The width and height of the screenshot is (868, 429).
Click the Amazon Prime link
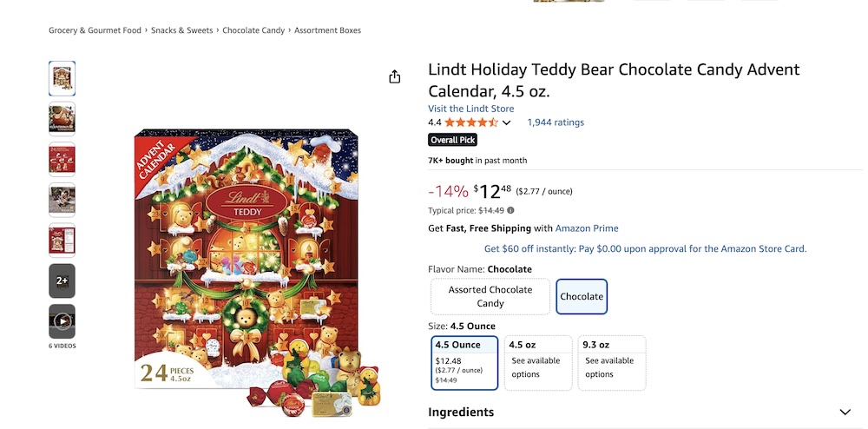(x=587, y=228)
